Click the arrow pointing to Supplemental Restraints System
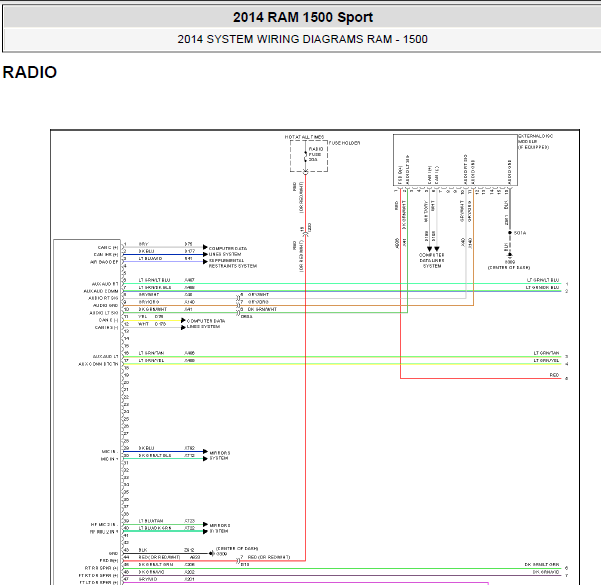Screen dimensions: 601x585 (205, 261)
